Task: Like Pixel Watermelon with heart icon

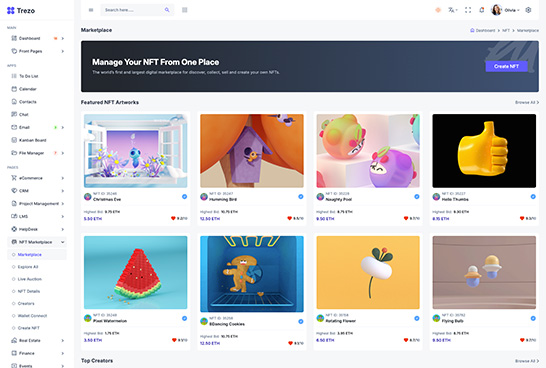Action: (x=174, y=340)
